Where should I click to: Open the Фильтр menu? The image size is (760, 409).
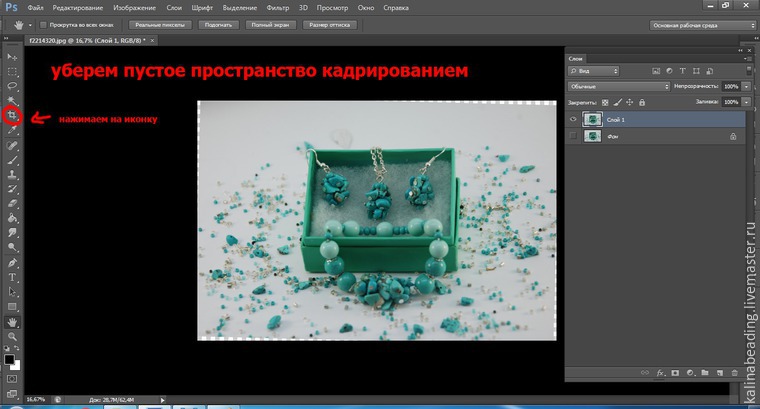tap(278, 8)
